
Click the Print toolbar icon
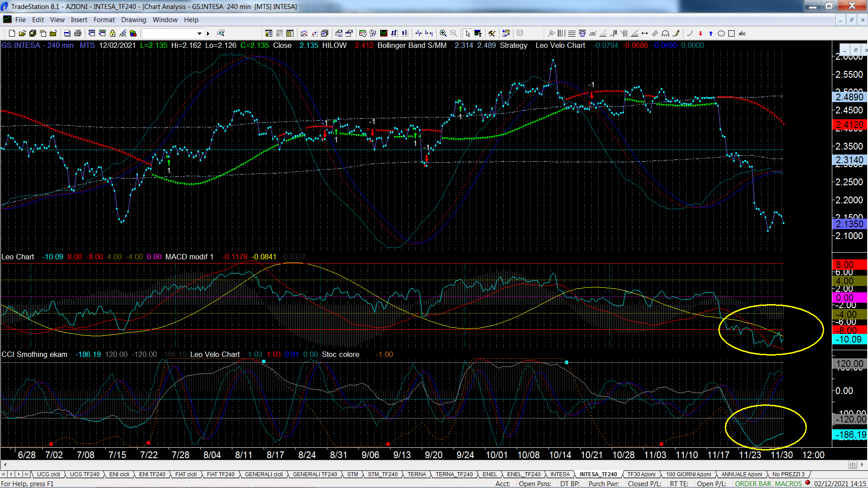(78, 33)
